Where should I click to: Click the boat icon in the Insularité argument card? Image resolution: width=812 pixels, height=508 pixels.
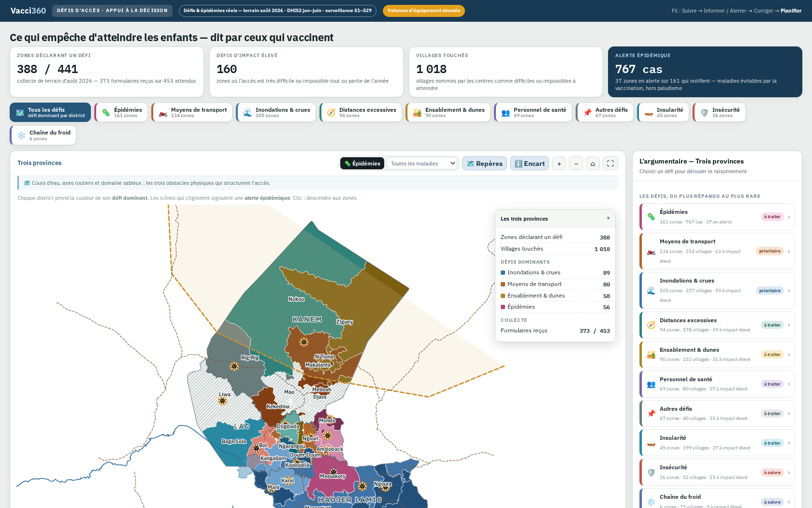pyautogui.click(x=651, y=443)
